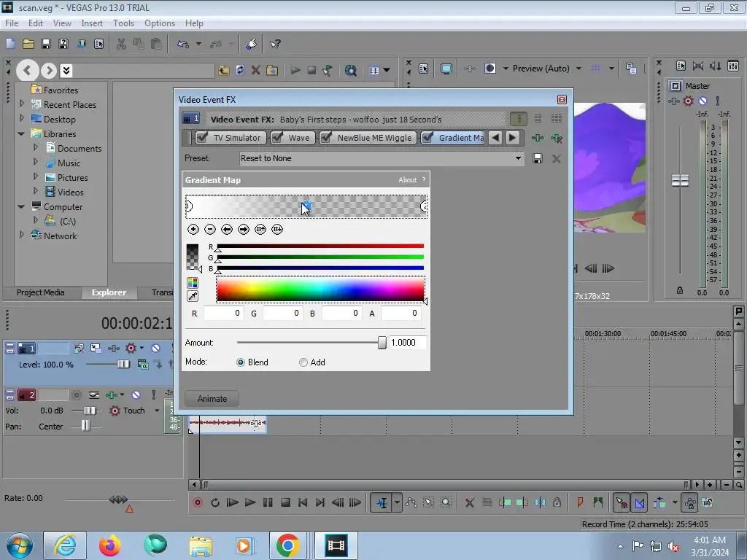
Task: Select the Add mode radio button
Action: [x=303, y=362]
